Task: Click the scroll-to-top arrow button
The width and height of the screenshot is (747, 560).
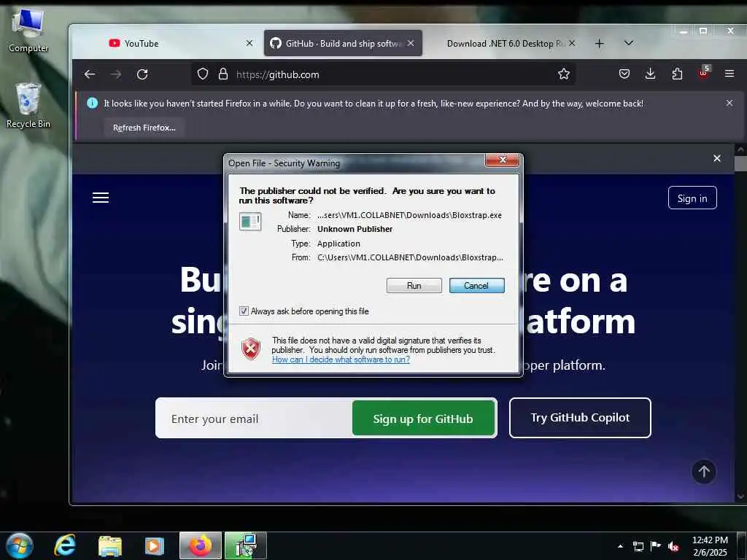Action: (x=704, y=472)
